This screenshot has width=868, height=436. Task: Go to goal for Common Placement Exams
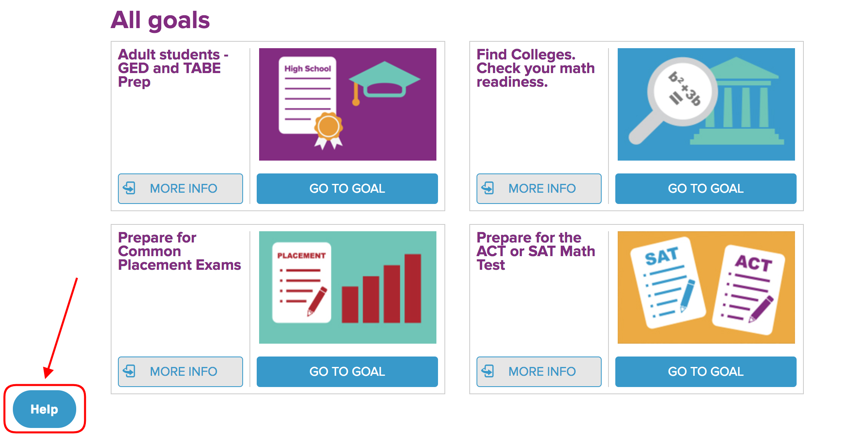point(347,372)
